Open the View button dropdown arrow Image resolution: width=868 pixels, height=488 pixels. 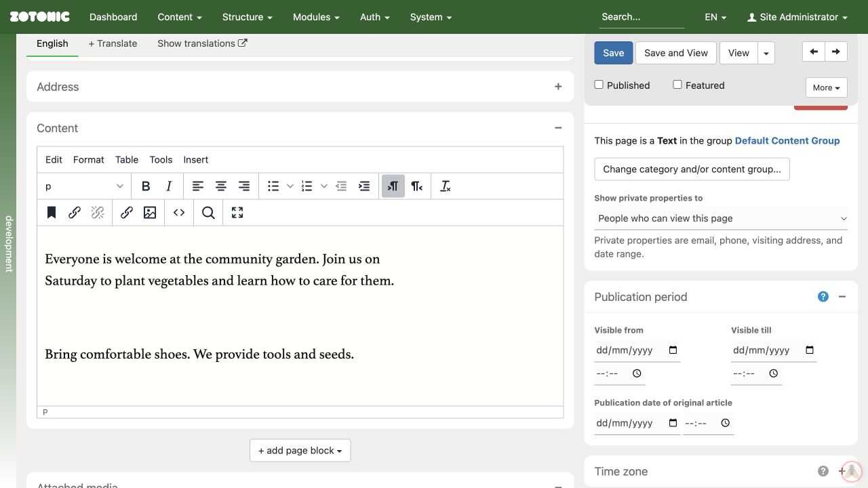[766, 53]
